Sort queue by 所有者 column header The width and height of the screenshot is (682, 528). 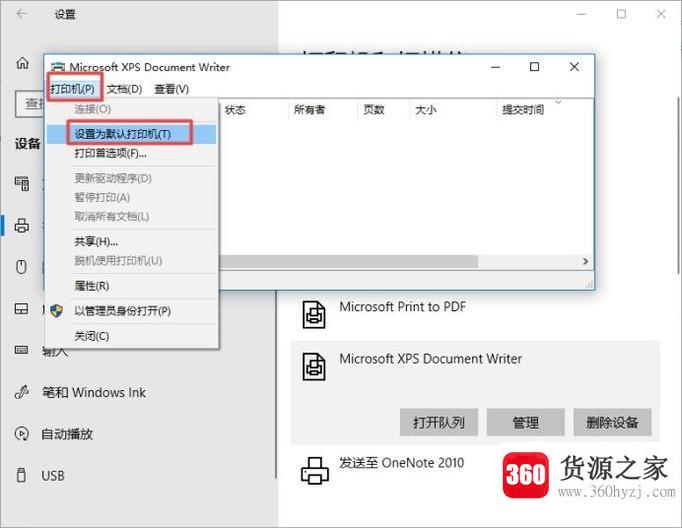pos(309,110)
